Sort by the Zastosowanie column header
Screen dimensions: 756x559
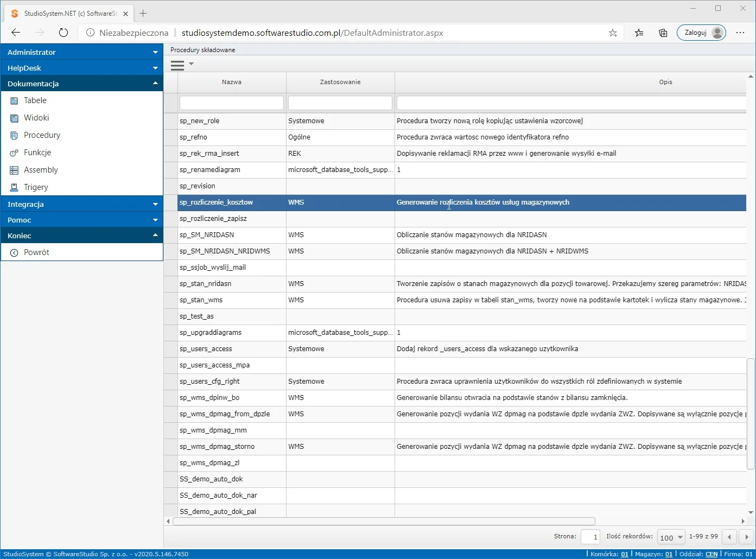click(x=340, y=82)
